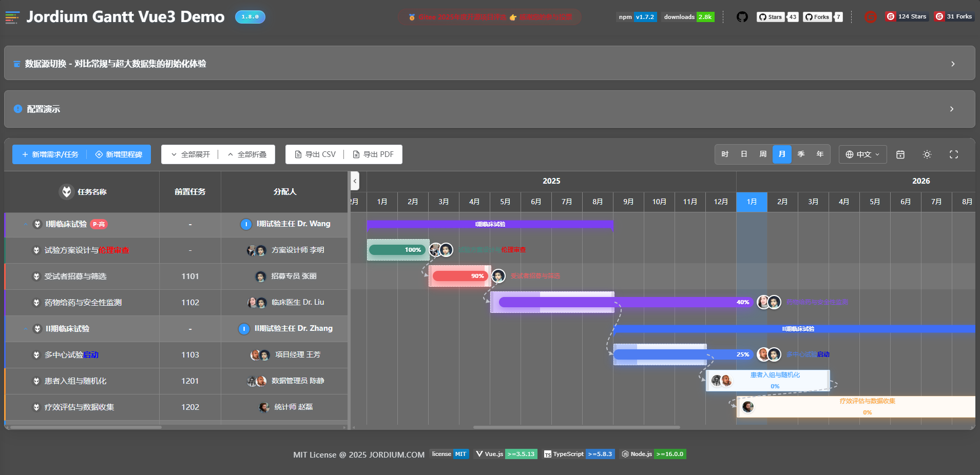Image resolution: width=980 pixels, height=475 pixels.
Task: Click the fox icon on 多中心试验启动 row
Action: 36,355
